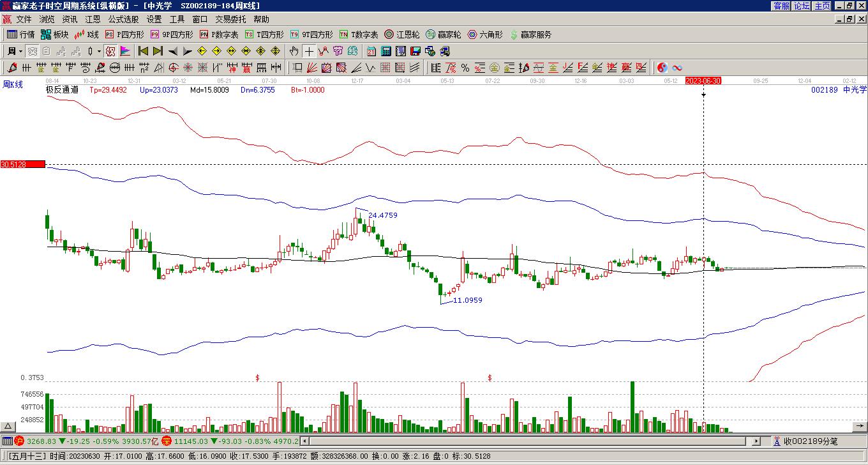Expand the candlestick style dropdown arrow
Screen dimensions: 868x465
98,51
